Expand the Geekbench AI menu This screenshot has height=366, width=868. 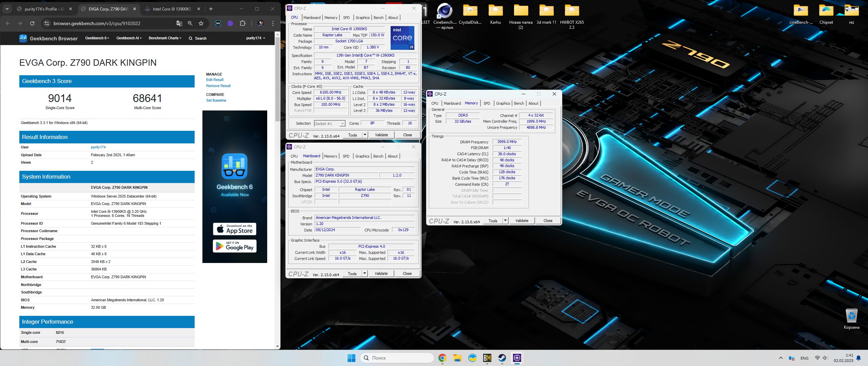[x=129, y=38]
